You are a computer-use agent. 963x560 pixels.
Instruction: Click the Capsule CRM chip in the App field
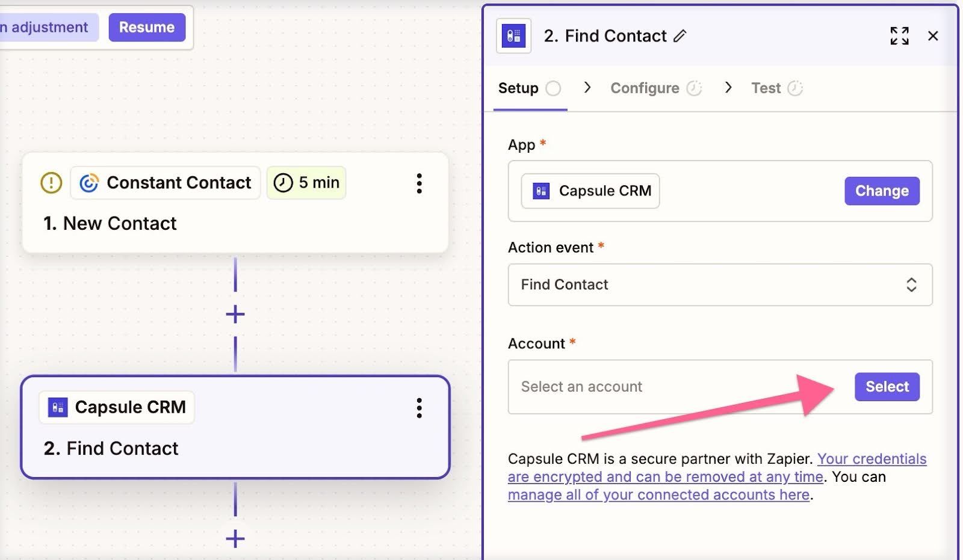590,191
